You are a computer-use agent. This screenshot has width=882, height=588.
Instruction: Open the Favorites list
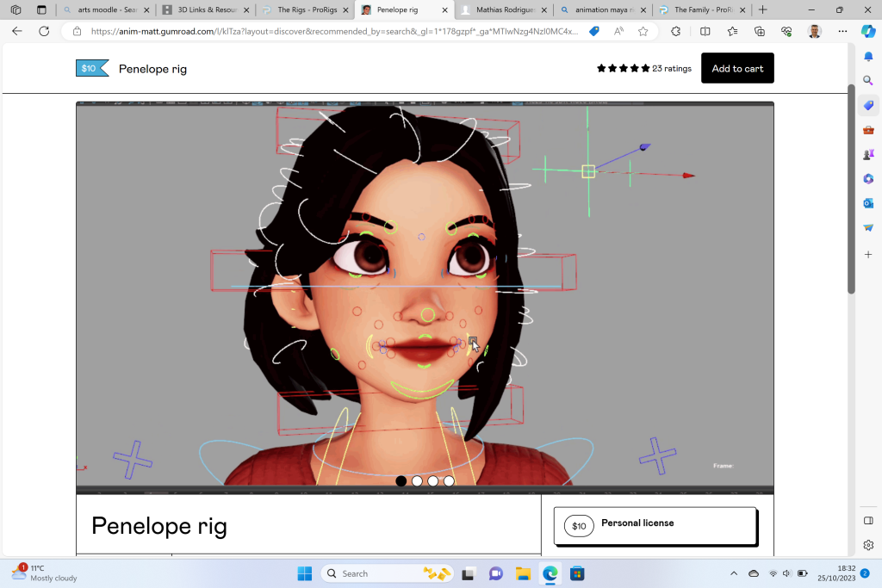coord(732,32)
